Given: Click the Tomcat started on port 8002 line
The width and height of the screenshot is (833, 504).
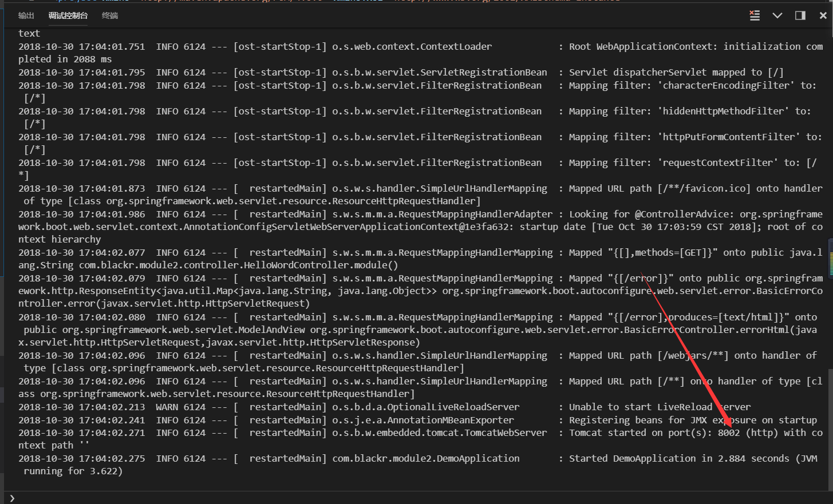Looking at the screenshot, I should click(401, 432).
